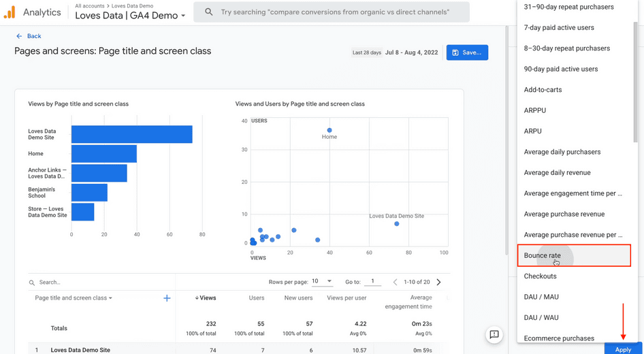This screenshot has height=354, width=644.
Task: Click the search magnifier icon in top bar
Action: 208,12
